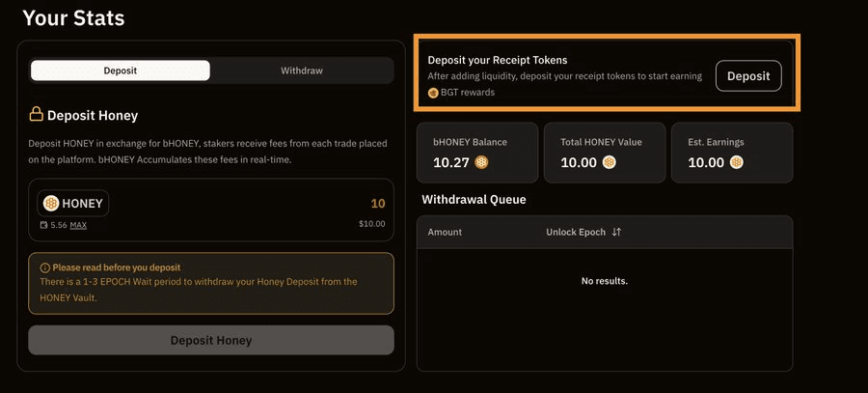This screenshot has height=393, width=868.
Task: Click the Deposit Honey button
Action: 211,340
